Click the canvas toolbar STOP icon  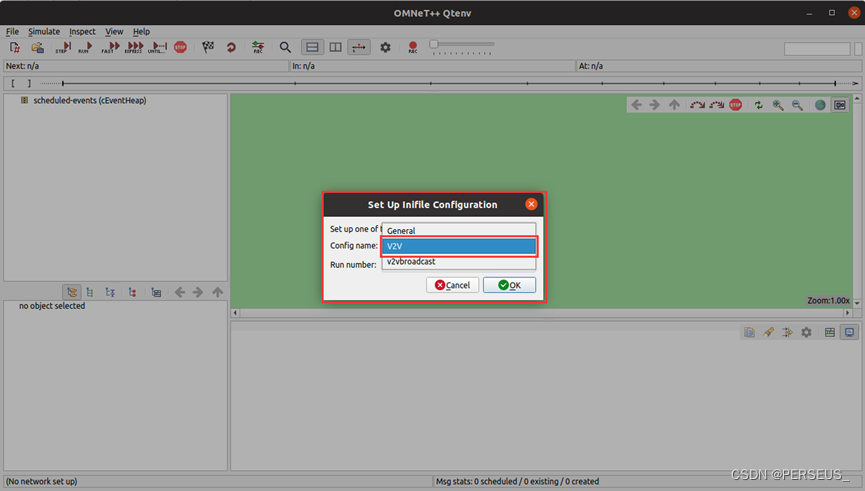click(x=735, y=105)
